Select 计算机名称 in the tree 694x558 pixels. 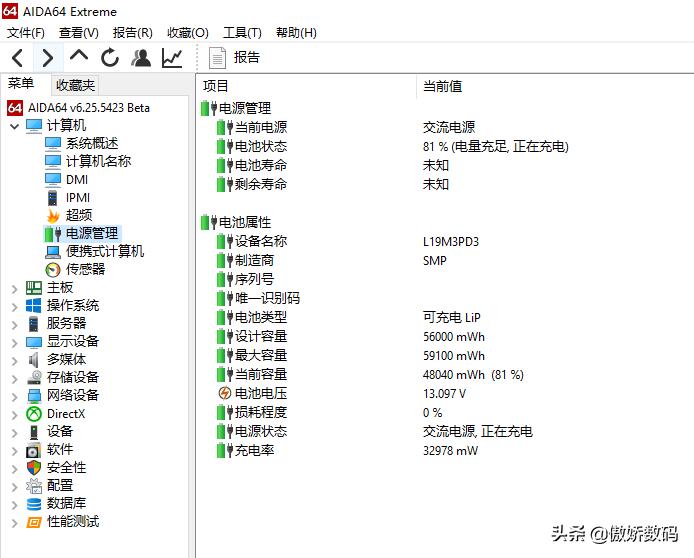coord(98,162)
